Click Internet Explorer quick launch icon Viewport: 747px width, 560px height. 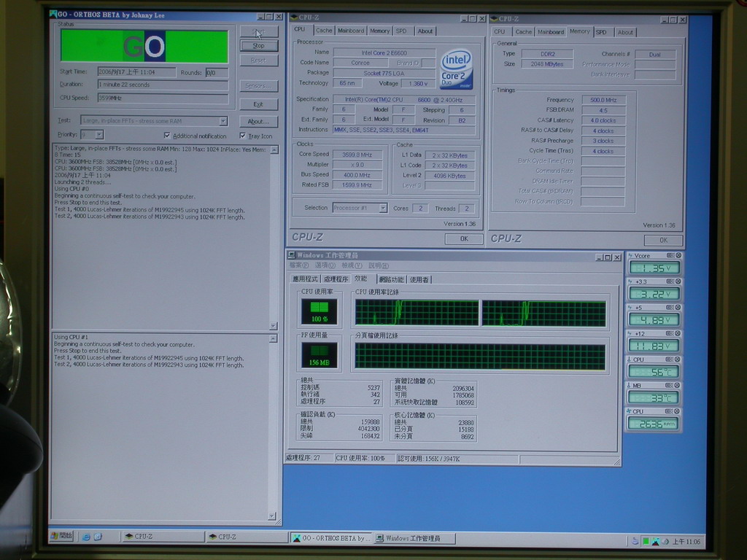pyautogui.click(x=86, y=537)
